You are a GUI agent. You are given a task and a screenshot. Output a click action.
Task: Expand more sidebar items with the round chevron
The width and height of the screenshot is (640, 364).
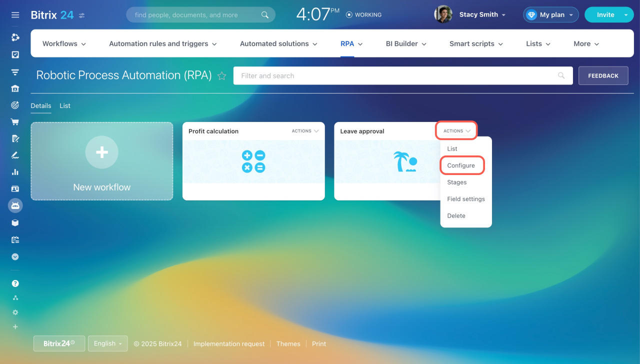coord(15,256)
